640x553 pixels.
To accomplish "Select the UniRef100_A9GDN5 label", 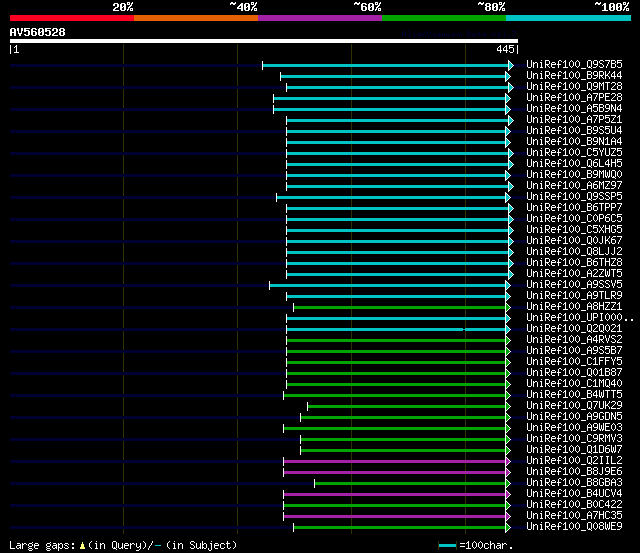I will pos(574,417).
